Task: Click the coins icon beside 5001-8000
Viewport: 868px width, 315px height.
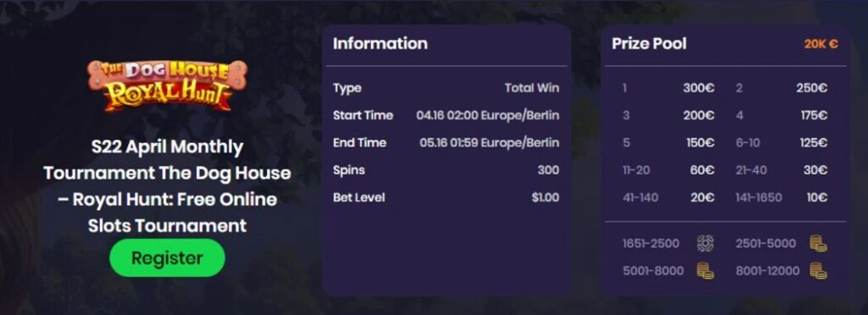Action: [x=705, y=271]
